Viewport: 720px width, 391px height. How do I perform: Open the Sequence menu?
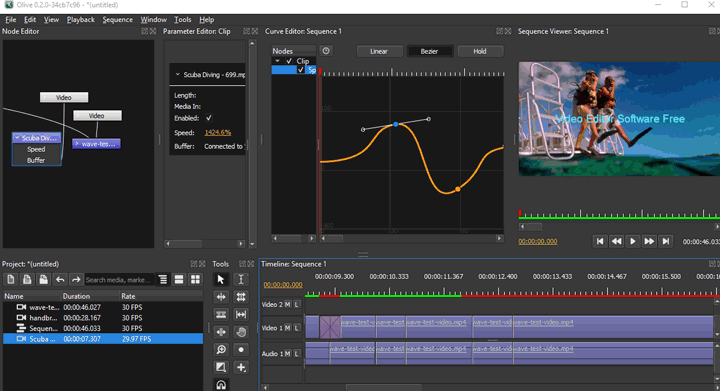point(118,20)
